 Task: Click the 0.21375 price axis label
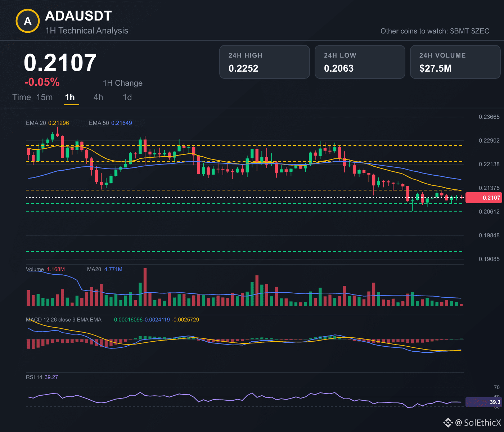click(489, 188)
